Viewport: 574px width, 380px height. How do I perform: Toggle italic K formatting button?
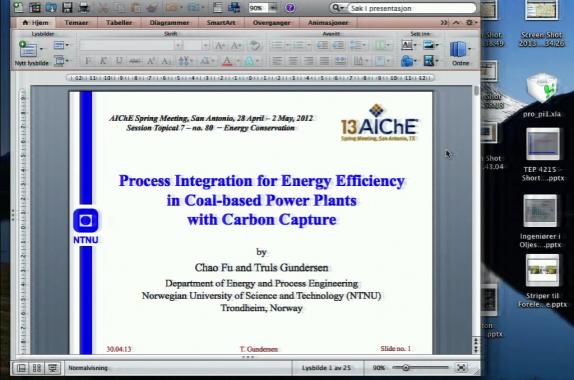(x=103, y=61)
